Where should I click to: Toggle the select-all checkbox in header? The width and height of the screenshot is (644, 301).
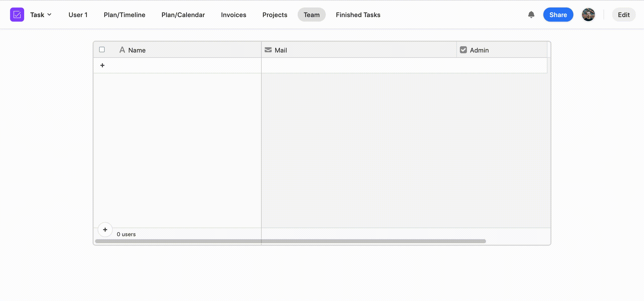click(102, 50)
